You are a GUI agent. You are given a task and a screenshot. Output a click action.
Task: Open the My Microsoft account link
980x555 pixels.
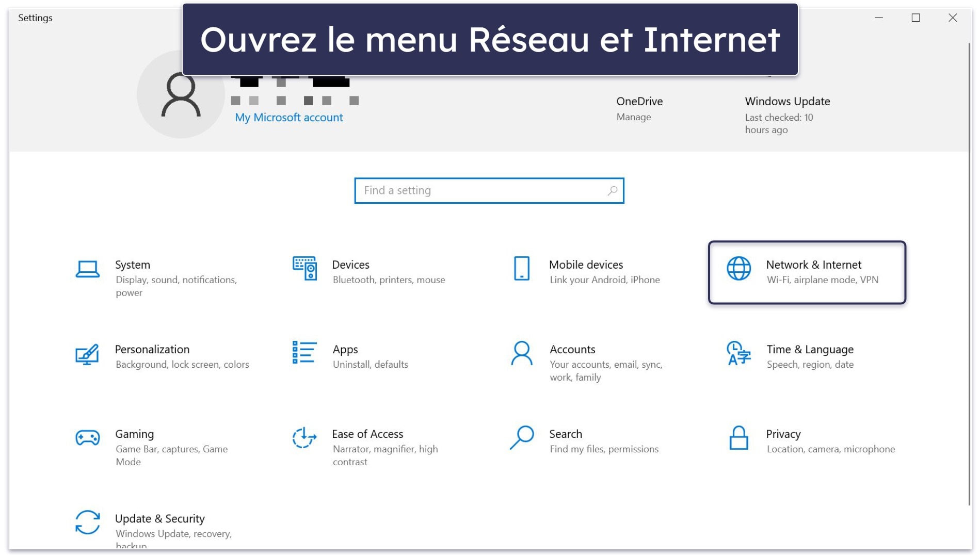[288, 118]
